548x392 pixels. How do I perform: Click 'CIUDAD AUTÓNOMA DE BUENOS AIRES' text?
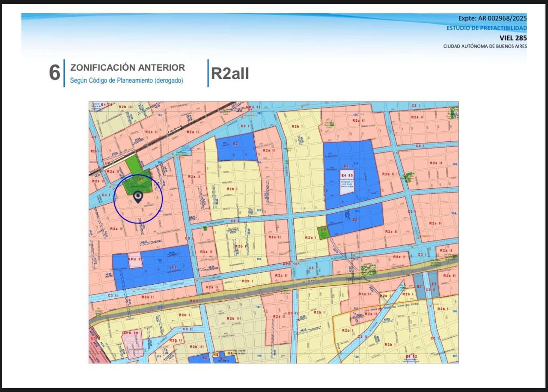tap(485, 46)
